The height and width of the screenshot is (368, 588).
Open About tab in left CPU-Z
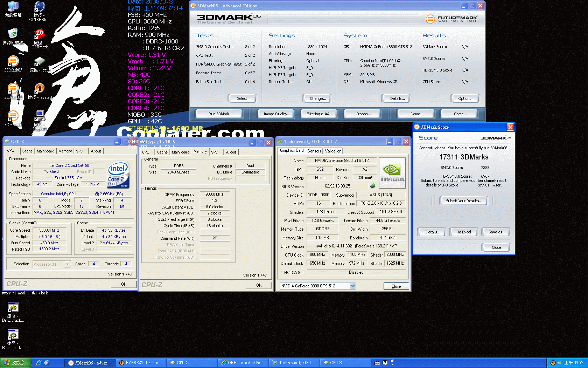96,151
